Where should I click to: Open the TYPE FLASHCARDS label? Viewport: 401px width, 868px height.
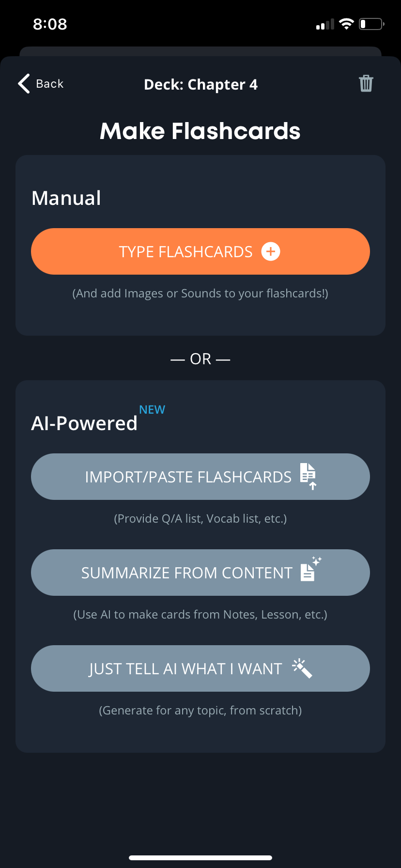click(x=185, y=252)
